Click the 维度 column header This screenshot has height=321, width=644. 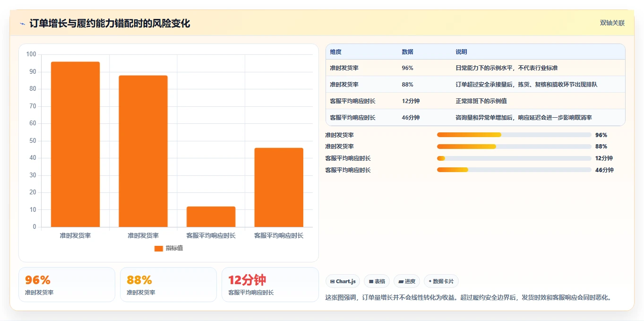pyautogui.click(x=335, y=52)
